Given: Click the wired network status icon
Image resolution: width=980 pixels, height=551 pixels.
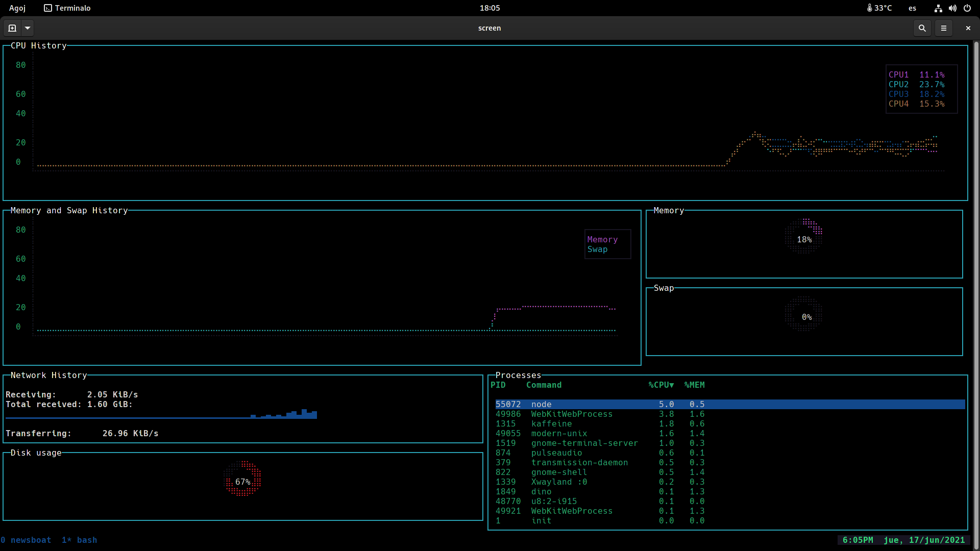Looking at the screenshot, I should 938,8.
